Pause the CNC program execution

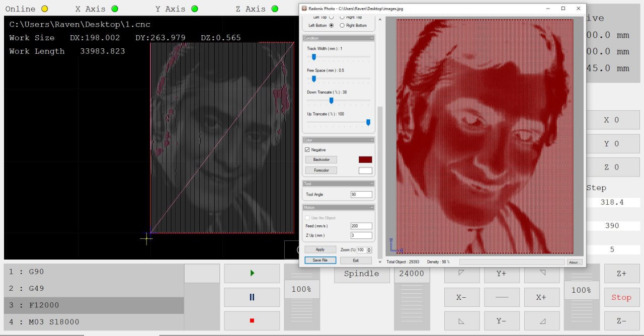point(252,297)
